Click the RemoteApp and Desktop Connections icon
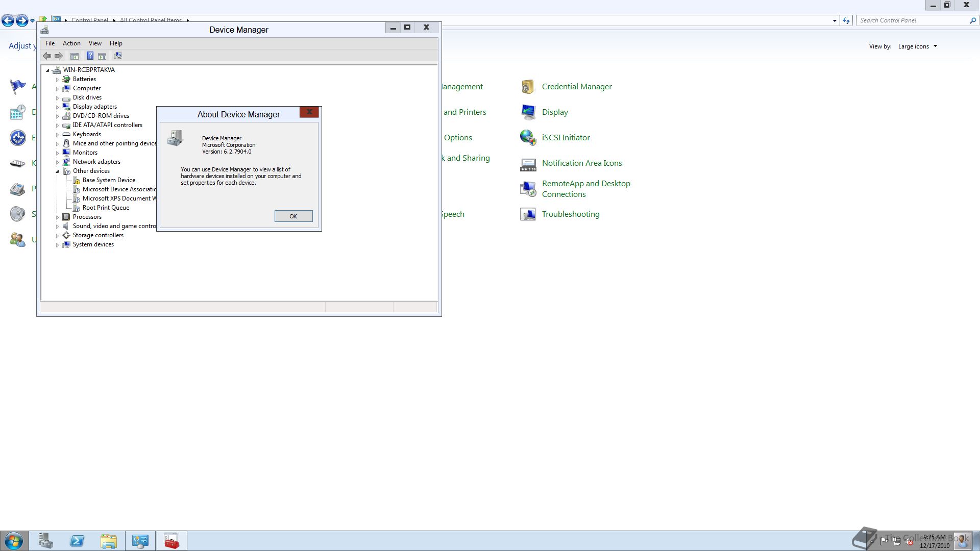980x551 pixels. tap(528, 189)
